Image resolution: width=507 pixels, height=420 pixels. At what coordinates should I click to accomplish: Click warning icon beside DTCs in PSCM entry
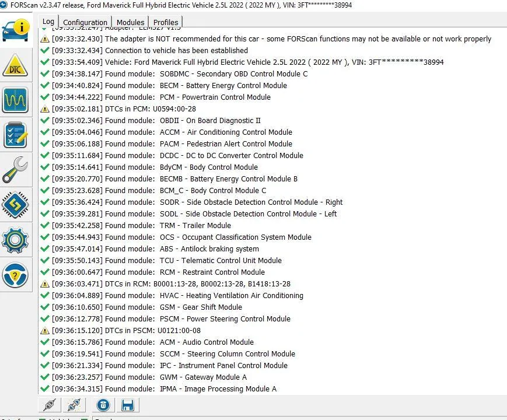click(x=44, y=331)
